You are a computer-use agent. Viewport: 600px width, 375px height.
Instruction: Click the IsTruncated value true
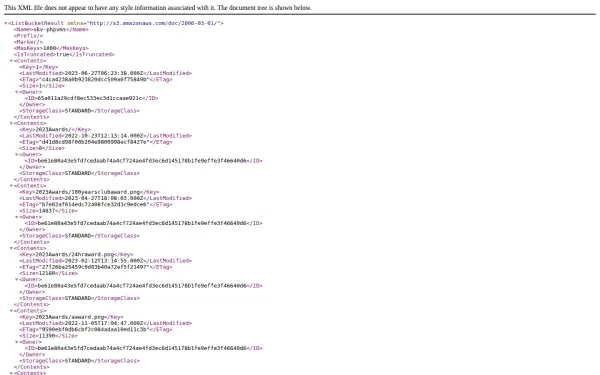(63, 54)
